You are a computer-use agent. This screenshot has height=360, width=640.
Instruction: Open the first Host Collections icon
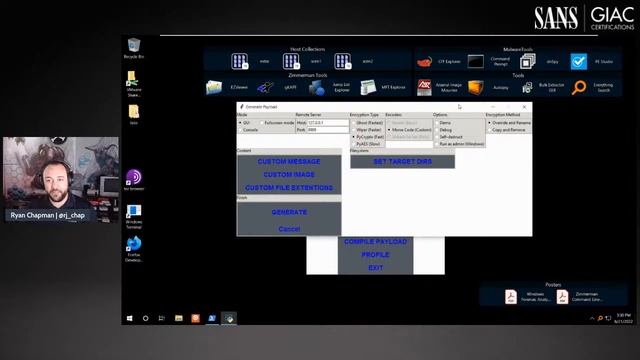click(x=240, y=61)
